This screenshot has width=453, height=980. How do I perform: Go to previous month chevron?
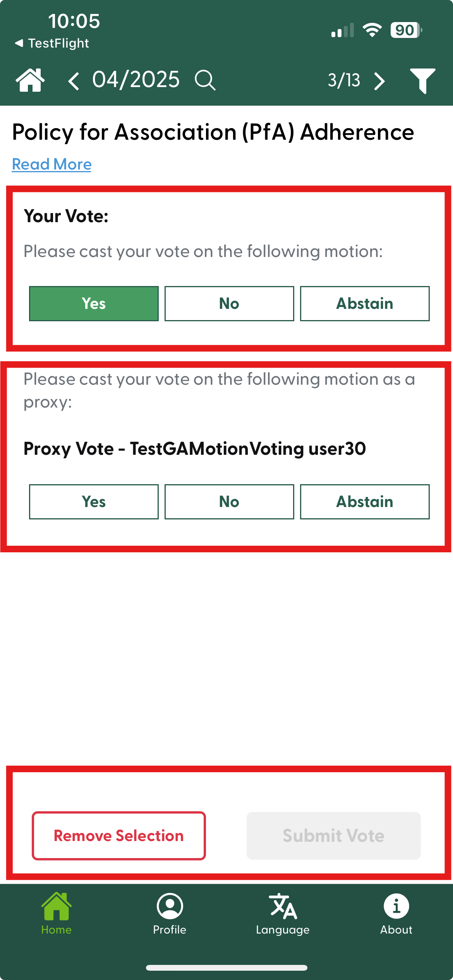coord(74,81)
